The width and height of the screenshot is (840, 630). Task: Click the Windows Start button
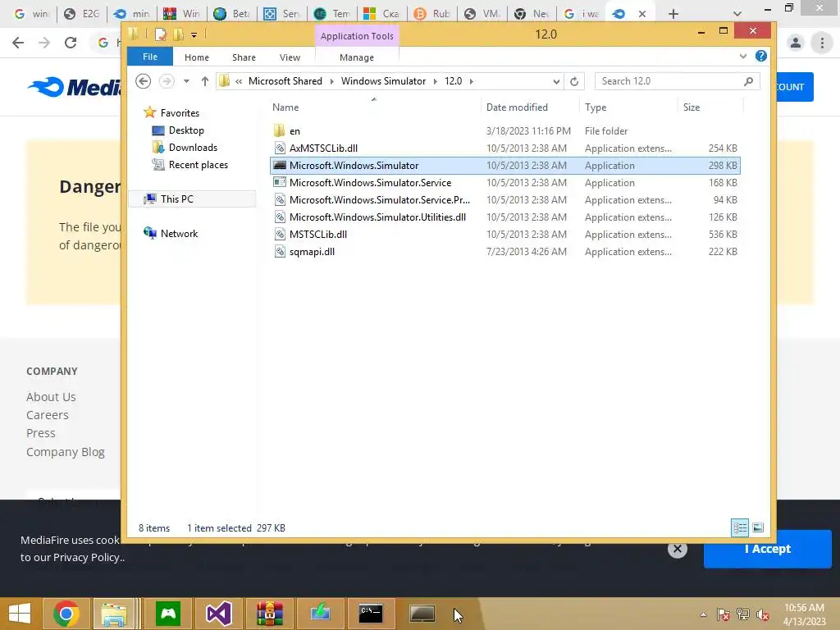pyautogui.click(x=20, y=614)
